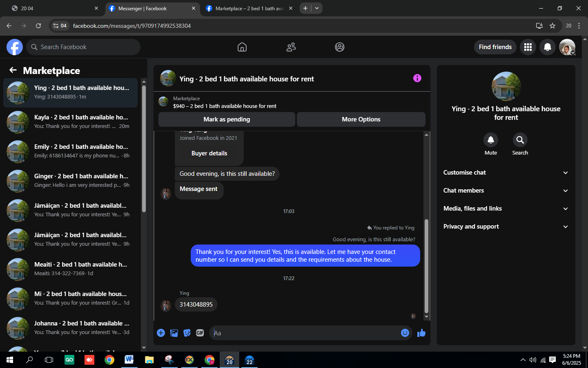Open Mi's conversation in the chat list
This screenshot has width=588, height=368.
click(70, 298)
